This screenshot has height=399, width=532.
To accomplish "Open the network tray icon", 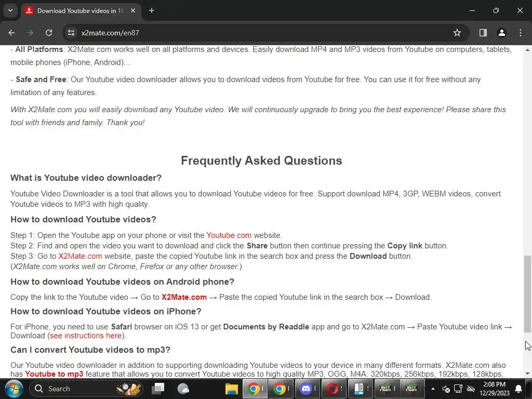I will click(458, 389).
